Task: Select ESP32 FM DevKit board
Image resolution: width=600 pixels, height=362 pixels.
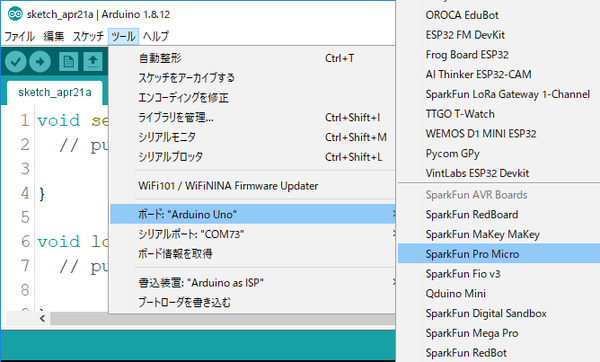Action: point(499,35)
